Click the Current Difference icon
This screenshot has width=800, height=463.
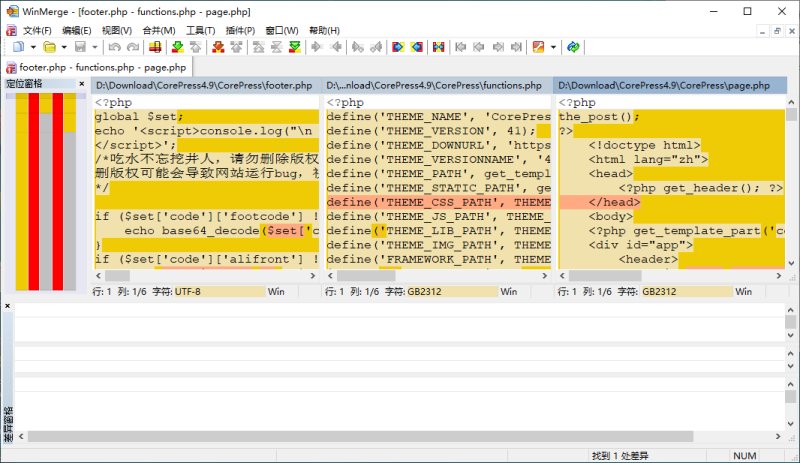click(277, 47)
